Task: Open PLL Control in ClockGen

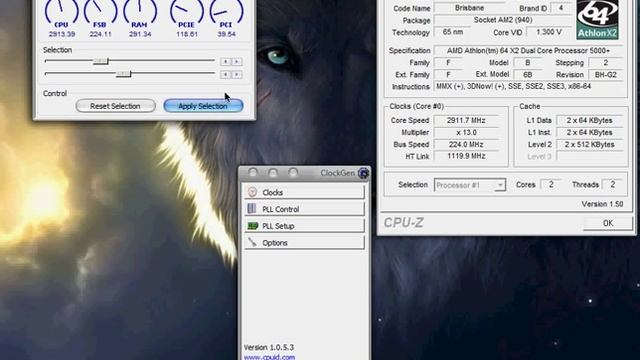Action: 304,209
